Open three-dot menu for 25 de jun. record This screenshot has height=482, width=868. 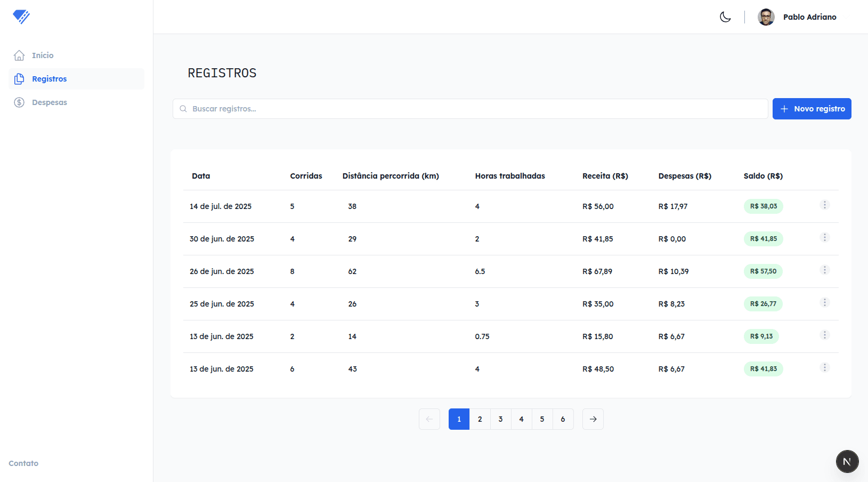pos(824,303)
